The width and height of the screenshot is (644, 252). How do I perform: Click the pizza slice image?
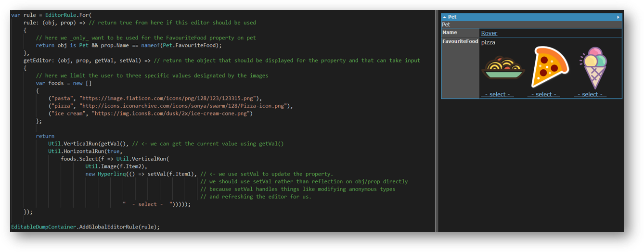[549, 67]
